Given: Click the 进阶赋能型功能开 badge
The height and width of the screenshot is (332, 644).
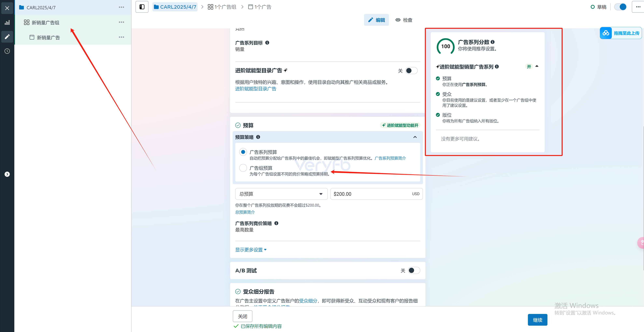Looking at the screenshot, I should [x=400, y=125].
